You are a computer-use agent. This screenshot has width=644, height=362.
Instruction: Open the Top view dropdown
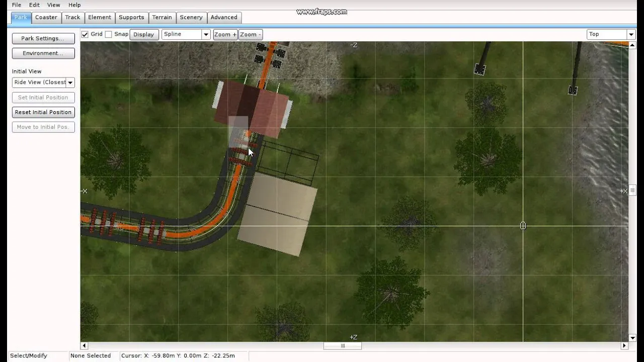click(x=611, y=34)
